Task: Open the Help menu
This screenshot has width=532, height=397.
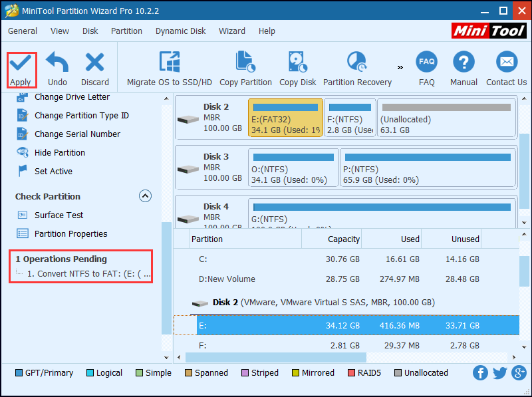Action: coord(267,31)
